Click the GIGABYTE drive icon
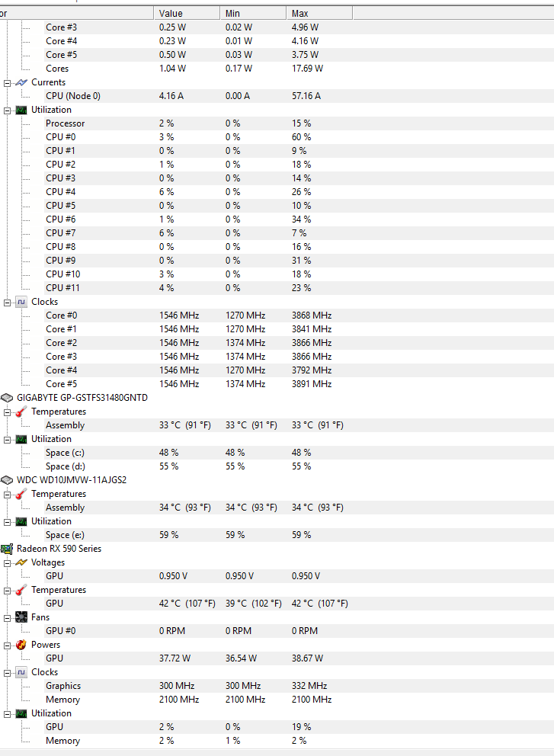Image resolution: width=554 pixels, height=756 pixels. [x=7, y=398]
